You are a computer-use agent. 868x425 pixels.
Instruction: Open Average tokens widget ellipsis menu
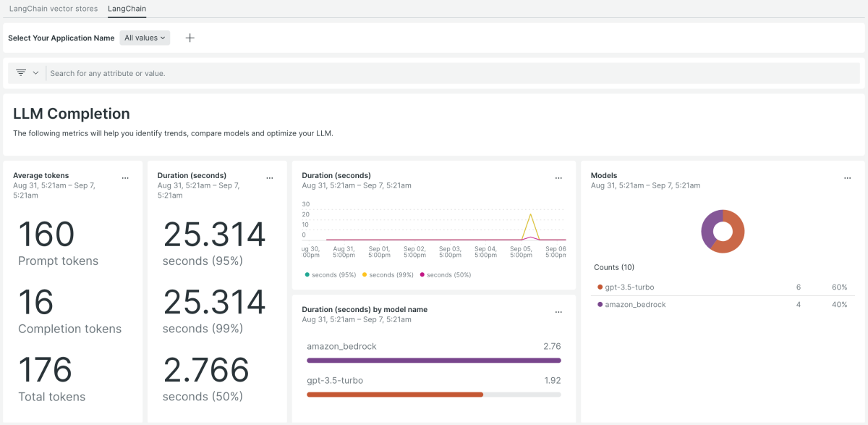(x=125, y=178)
